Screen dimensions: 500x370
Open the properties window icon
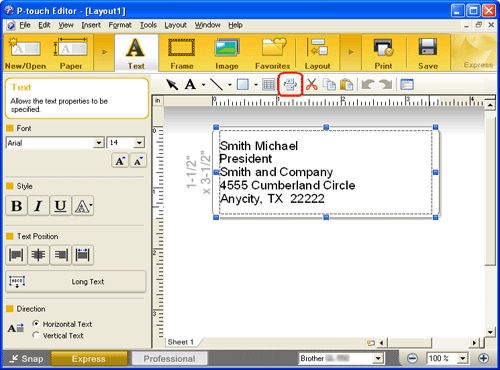pyautogui.click(x=407, y=84)
